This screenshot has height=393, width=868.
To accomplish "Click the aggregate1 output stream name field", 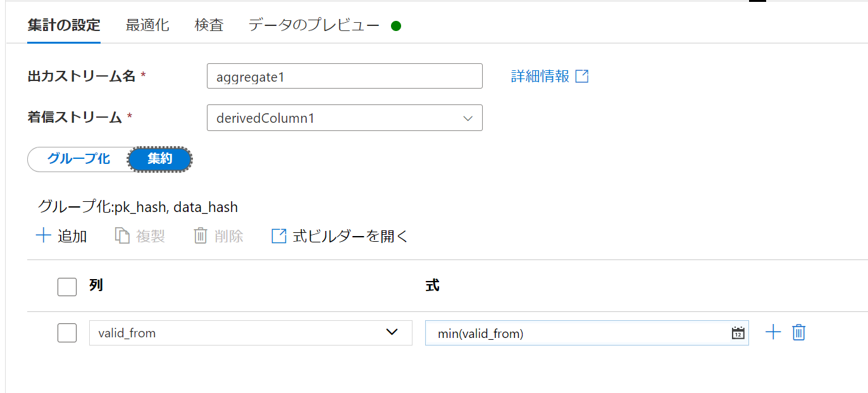I will pos(345,76).
